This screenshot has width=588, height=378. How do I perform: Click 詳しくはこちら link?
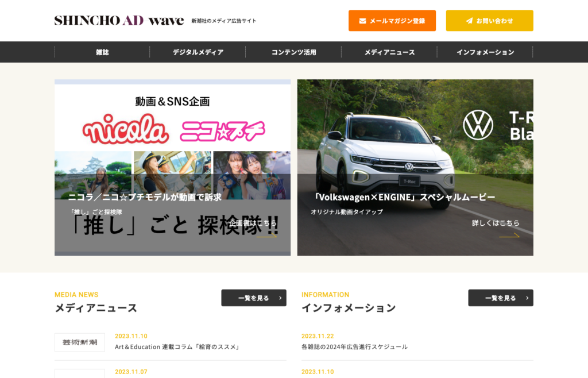[496, 223]
